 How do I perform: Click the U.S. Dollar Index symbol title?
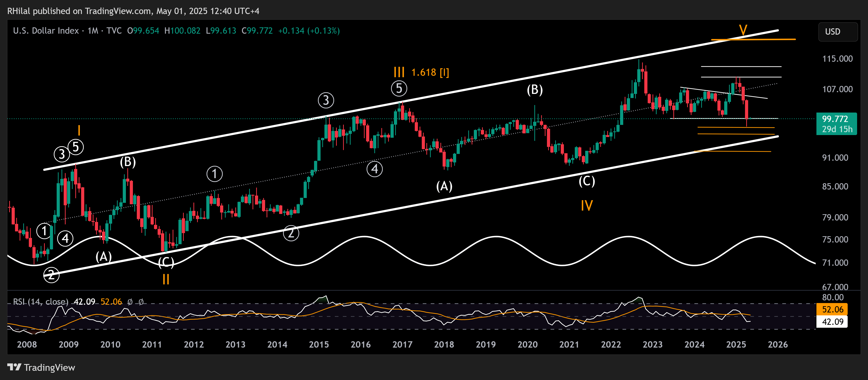click(x=46, y=31)
